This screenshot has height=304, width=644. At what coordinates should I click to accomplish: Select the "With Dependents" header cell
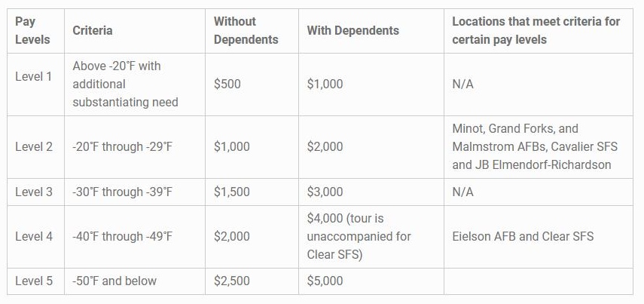coord(353,30)
